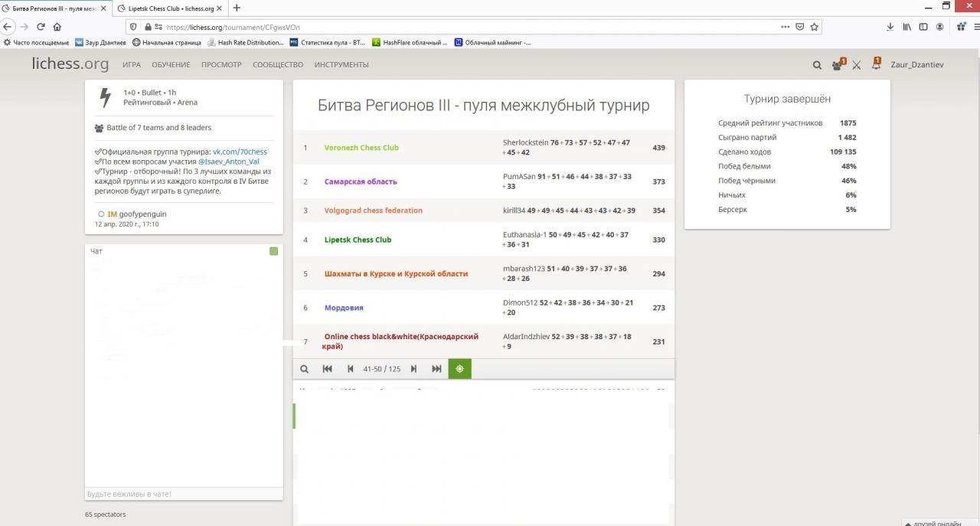
Task: Click the browser address bar URL
Action: coord(233,27)
